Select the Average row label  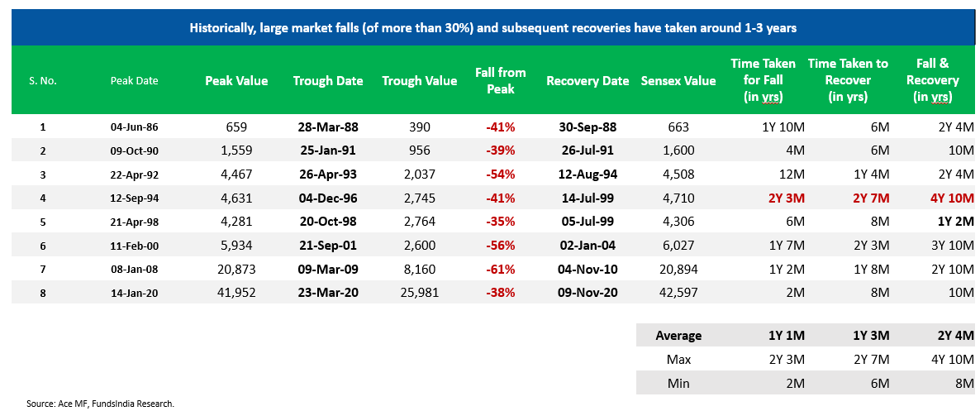pos(678,336)
